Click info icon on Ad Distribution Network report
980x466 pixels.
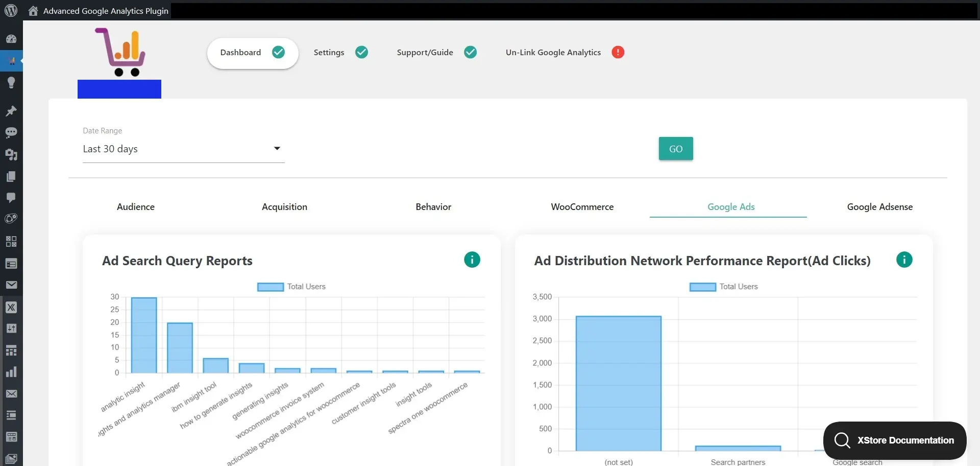tap(904, 260)
